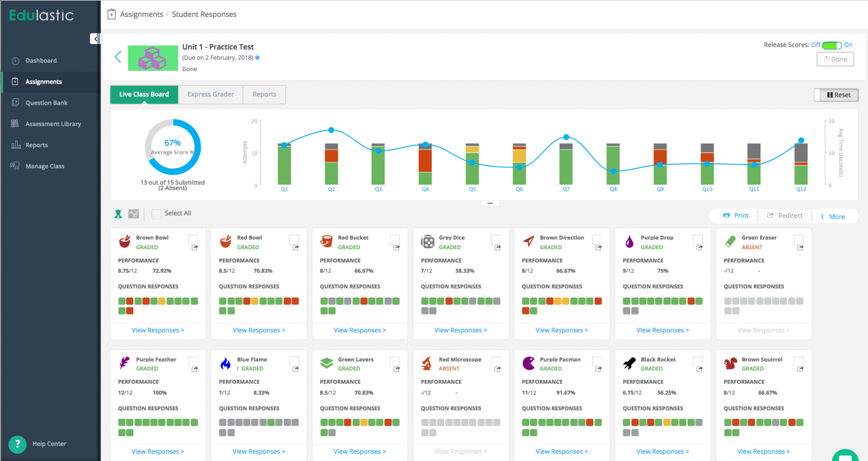Click View Responses for Purple Feather
Image resolution: width=868 pixels, height=461 pixels.
[x=158, y=451]
